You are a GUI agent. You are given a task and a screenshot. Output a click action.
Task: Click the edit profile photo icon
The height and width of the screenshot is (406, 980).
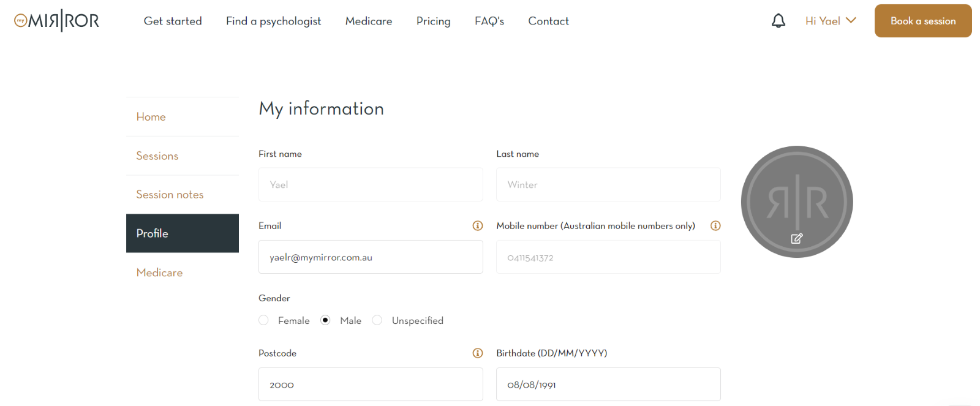coord(796,239)
